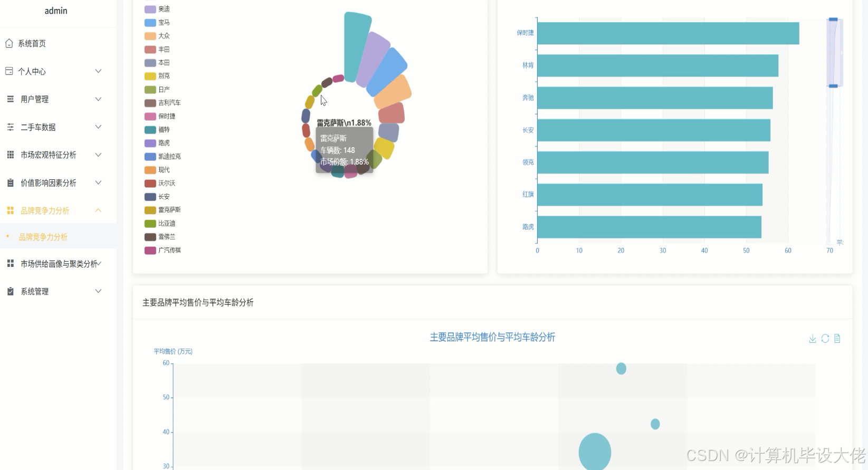Click the 用户管理 sidebar icon
This screenshot has height=470, width=868.
[10, 99]
